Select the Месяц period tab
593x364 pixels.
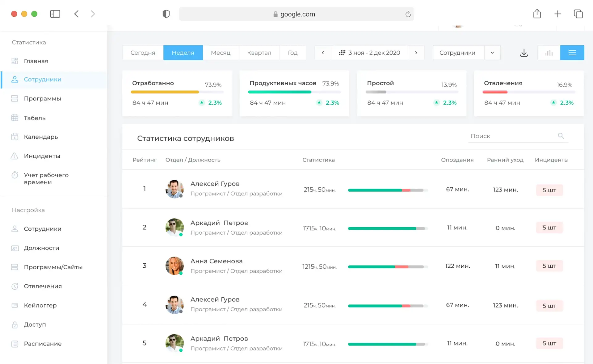(221, 53)
